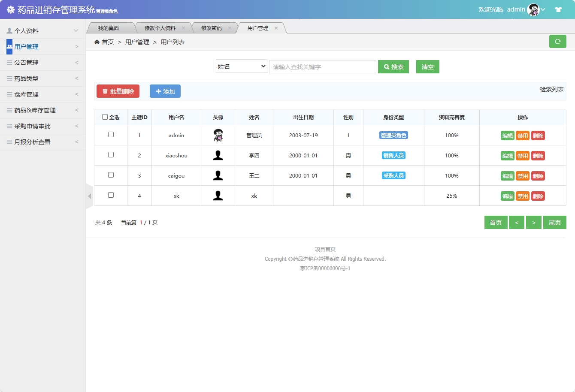The image size is (575, 392).
Task: Switch to the 修改密码 tab
Action: pos(213,27)
